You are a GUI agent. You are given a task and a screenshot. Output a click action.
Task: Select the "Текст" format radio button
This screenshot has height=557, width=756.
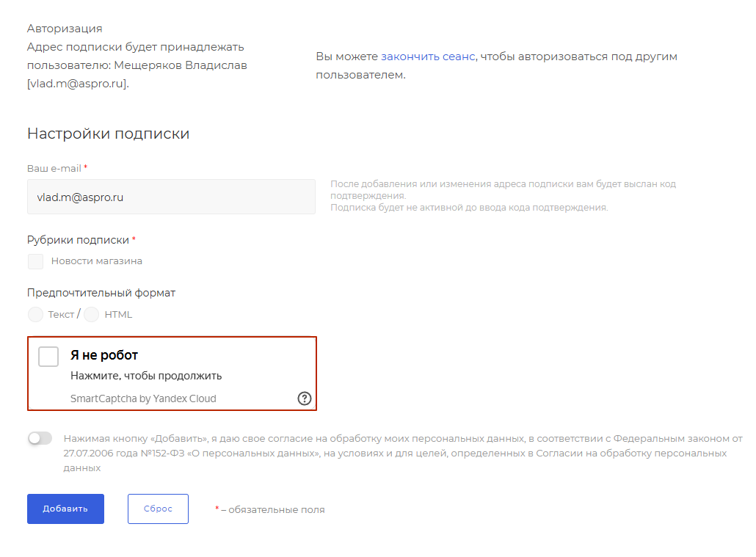pos(35,315)
